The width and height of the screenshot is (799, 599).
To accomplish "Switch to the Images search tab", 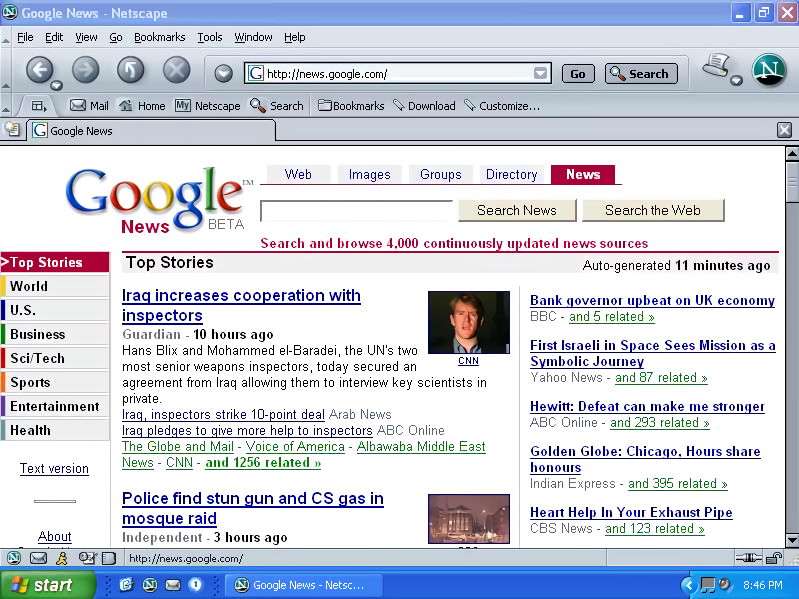I will point(369,174).
